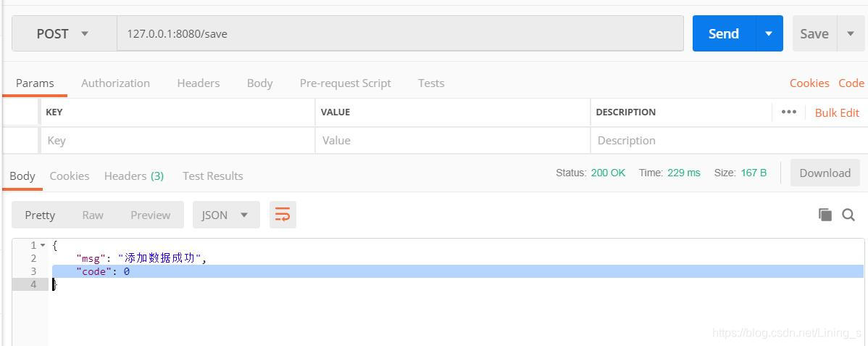This screenshot has width=868, height=346.
Task: Open the response Cookies tab
Action: tap(70, 176)
